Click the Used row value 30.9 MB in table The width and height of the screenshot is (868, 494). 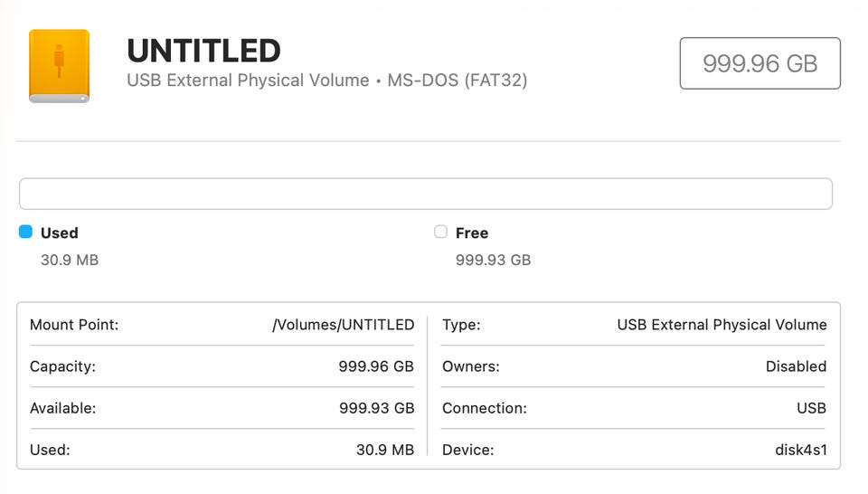point(385,450)
